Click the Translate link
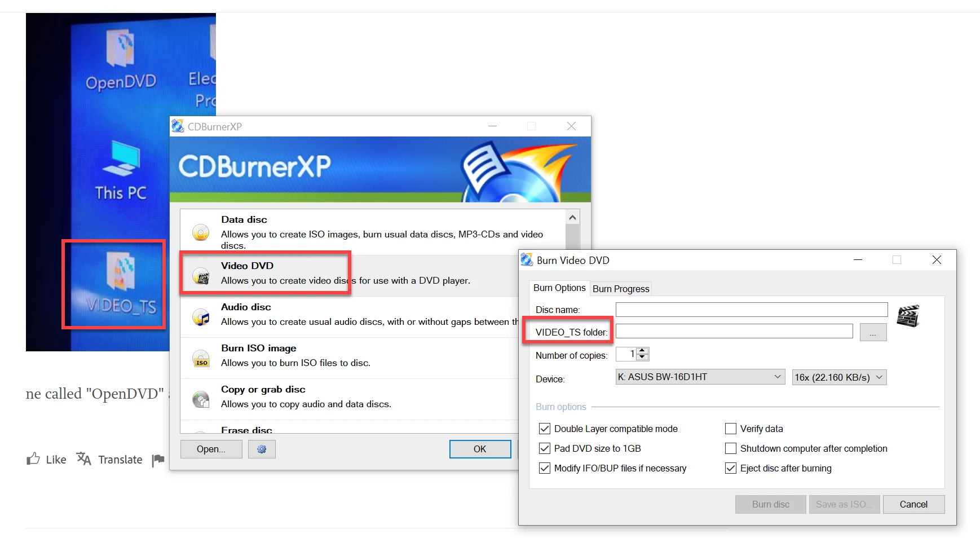Image resolution: width=980 pixels, height=538 pixels. point(120,460)
